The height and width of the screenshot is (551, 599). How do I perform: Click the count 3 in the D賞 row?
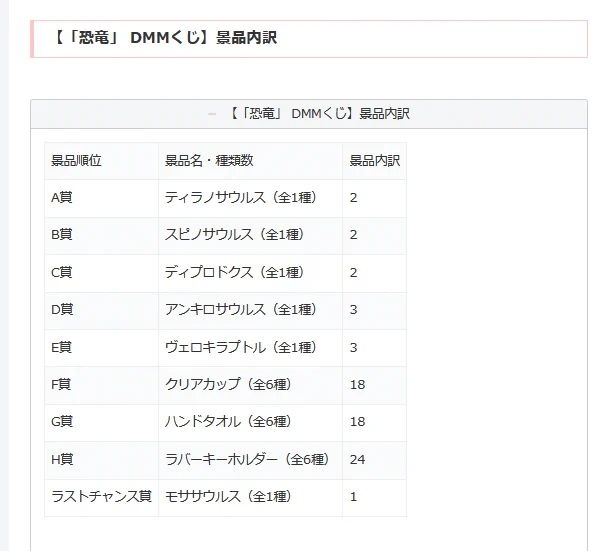pos(353,310)
